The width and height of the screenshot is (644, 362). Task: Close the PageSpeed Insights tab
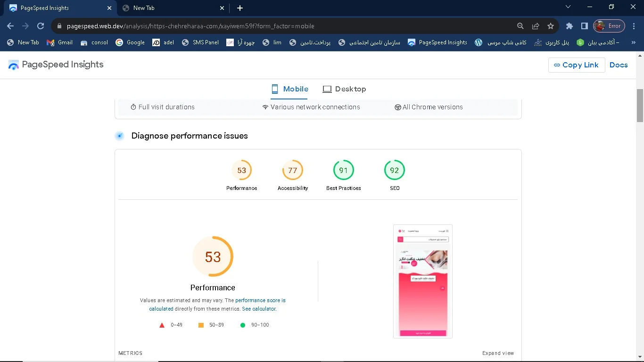point(109,8)
